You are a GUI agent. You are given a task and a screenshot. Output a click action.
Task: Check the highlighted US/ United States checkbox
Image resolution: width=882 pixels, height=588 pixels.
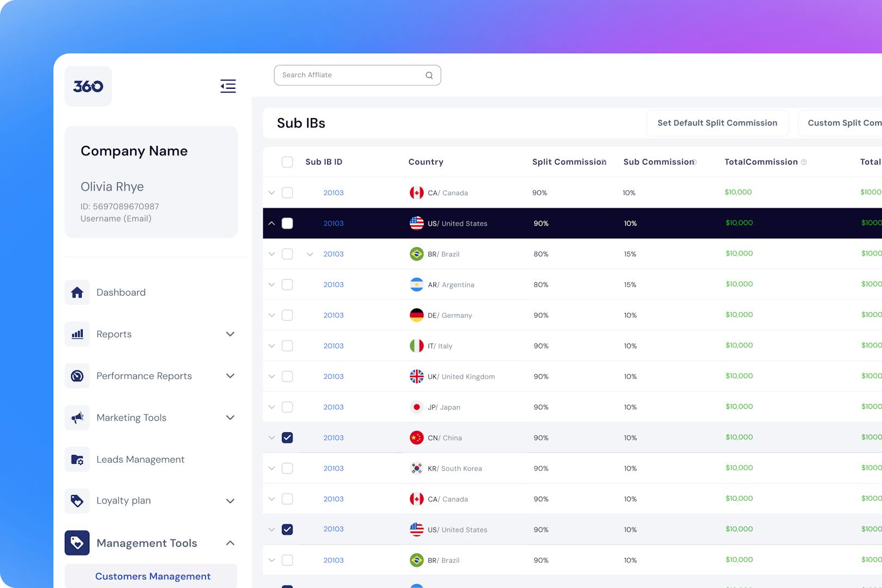(287, 223)
